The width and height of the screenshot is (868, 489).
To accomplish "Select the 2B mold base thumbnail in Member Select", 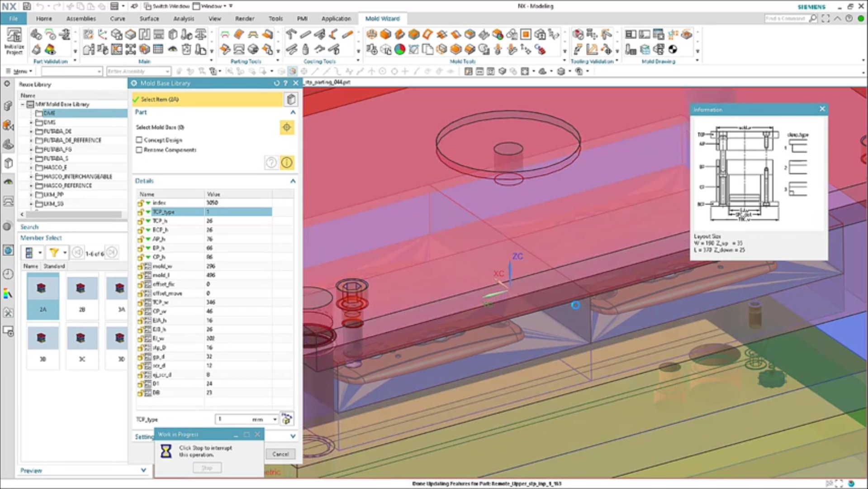I will pos(82,296).
